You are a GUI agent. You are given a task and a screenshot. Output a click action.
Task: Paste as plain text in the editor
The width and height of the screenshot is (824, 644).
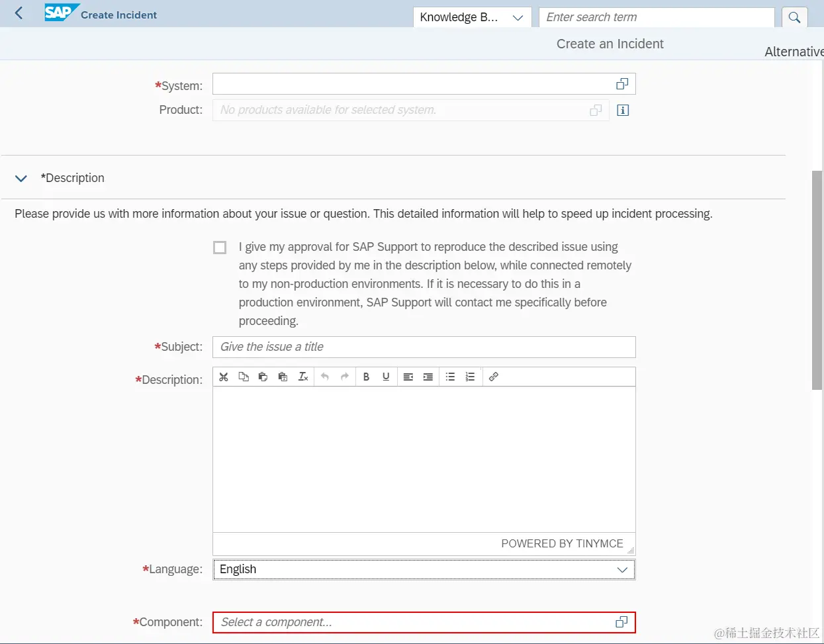click(283, 377)
